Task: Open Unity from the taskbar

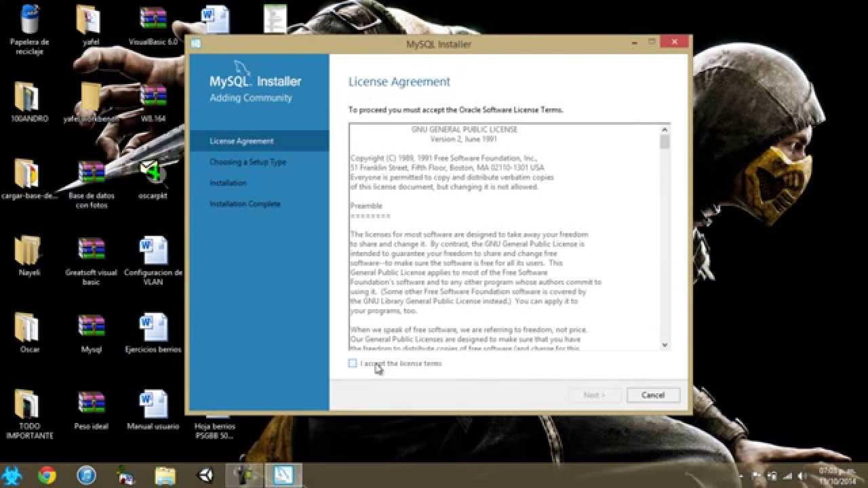Action: [x=204, y=476]
